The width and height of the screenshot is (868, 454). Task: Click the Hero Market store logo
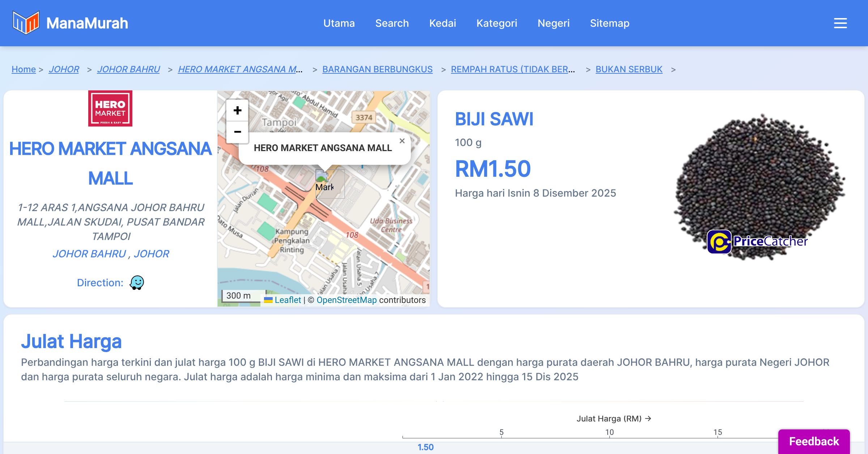tap(110, 108)
